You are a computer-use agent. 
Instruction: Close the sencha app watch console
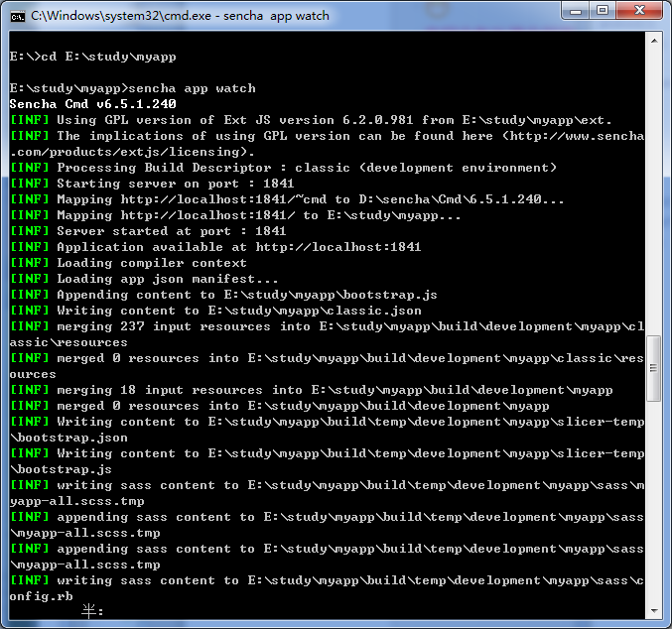coord(639,11)
